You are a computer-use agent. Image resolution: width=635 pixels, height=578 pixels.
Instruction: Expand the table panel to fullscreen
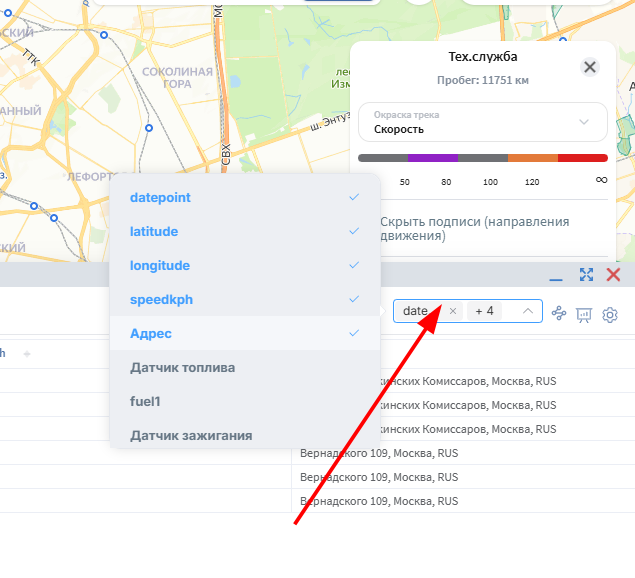[586, 275]
